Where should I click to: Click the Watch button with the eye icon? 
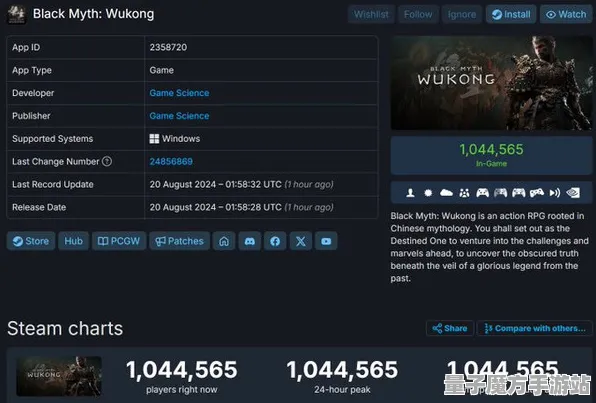tap(566, 14)
